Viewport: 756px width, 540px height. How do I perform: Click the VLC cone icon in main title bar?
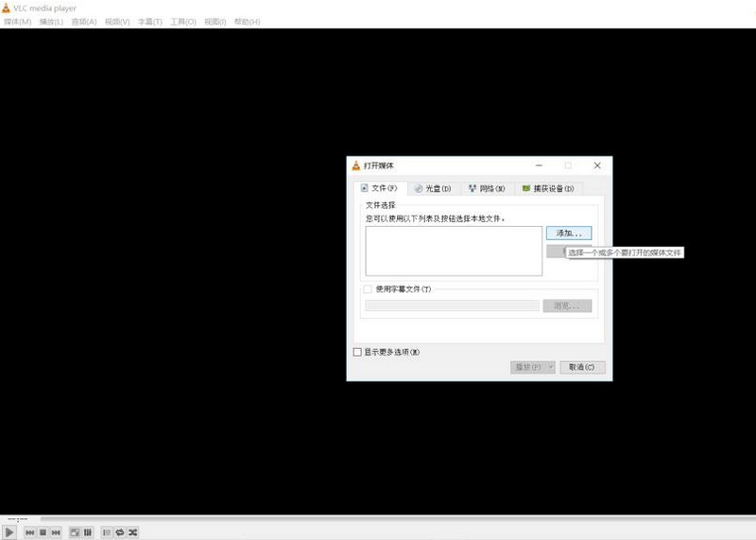pos(6,8)
